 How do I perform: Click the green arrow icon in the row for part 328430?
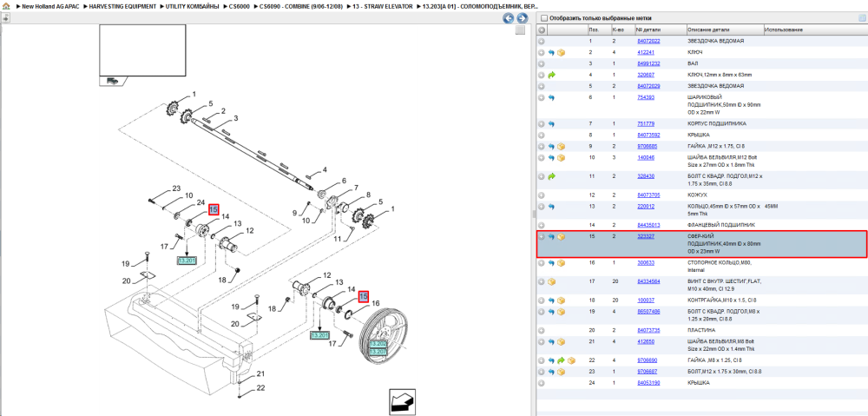tap(551, 176)
